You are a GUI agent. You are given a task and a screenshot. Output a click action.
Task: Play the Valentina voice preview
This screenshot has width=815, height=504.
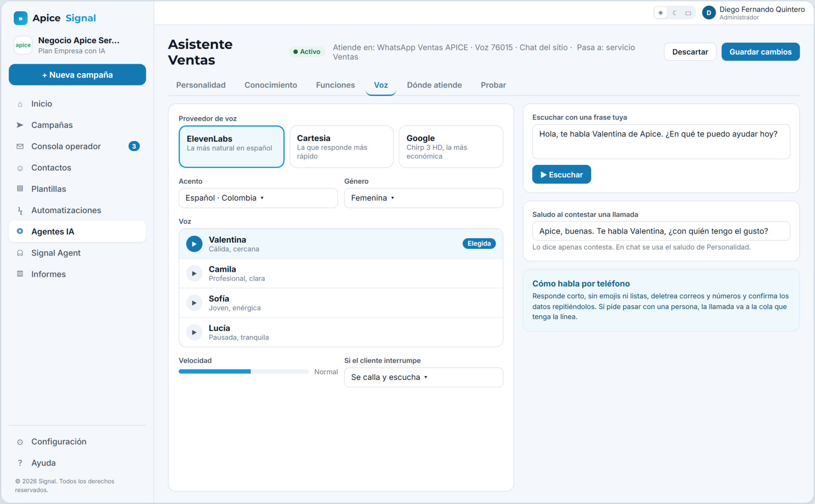[194, 244]
